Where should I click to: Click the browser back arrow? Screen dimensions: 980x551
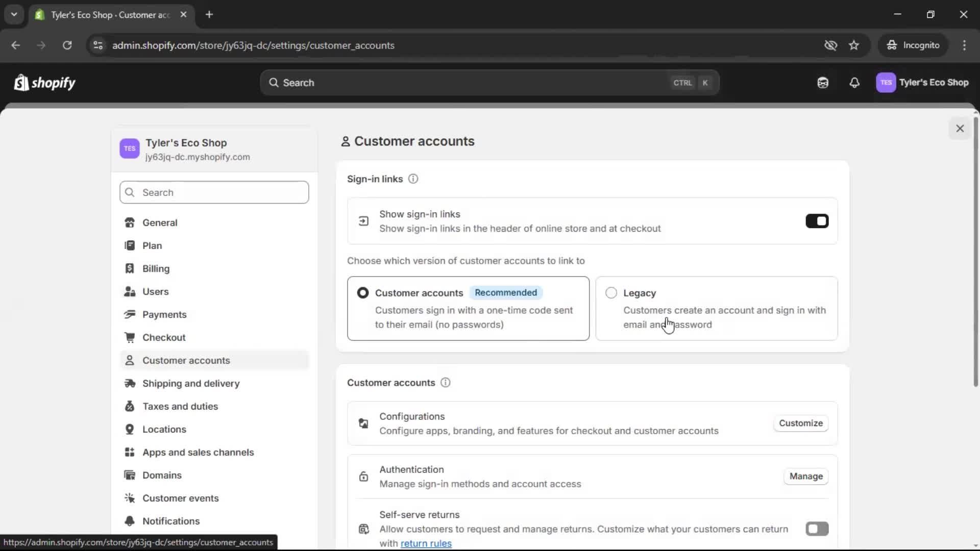click(16, 45)
